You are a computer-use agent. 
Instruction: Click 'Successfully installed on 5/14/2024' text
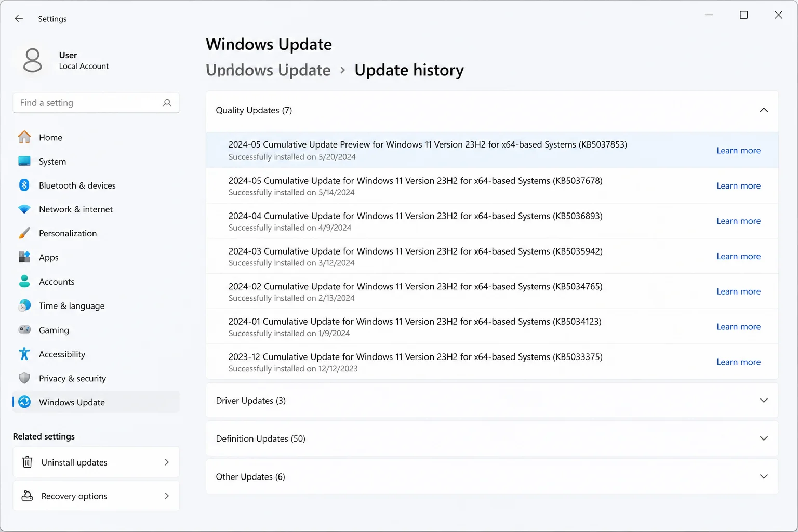pyautogui.click(x=291, y=193)
